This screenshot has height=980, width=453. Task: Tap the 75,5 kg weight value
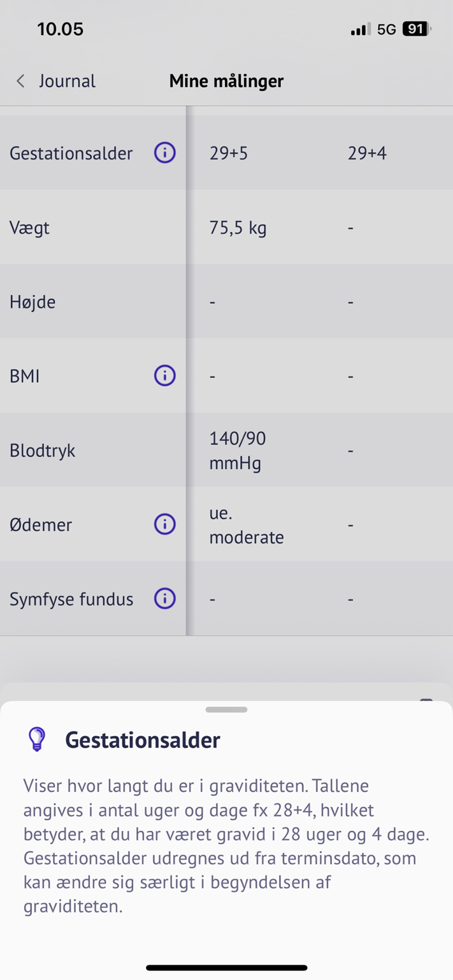tap(238, 228)
